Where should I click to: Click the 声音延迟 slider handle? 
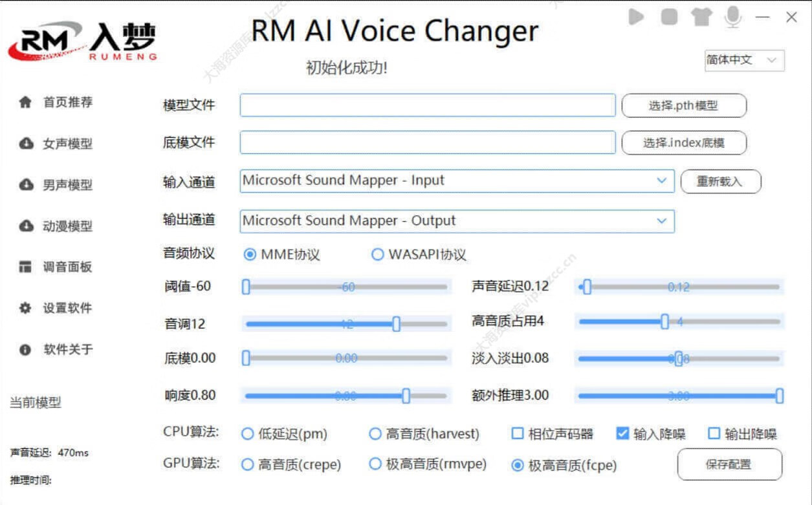coord(587,287)
